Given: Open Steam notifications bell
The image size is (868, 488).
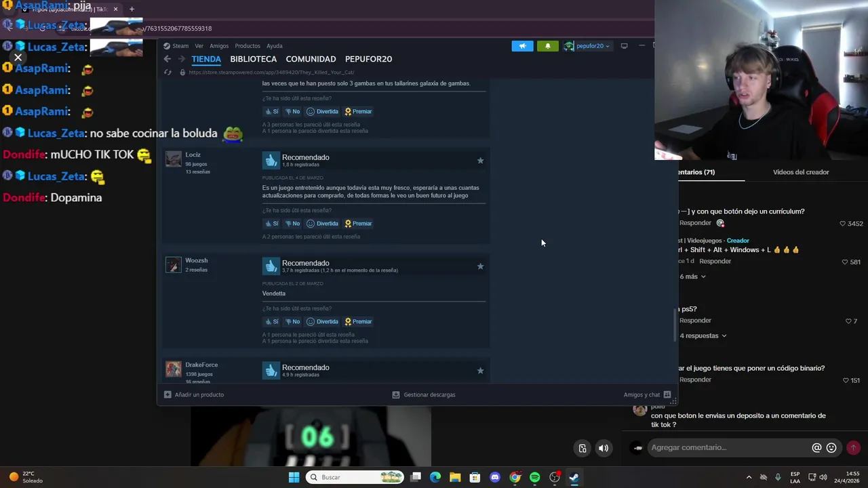Looking at the screenshot, I should [x=548, y=46].
